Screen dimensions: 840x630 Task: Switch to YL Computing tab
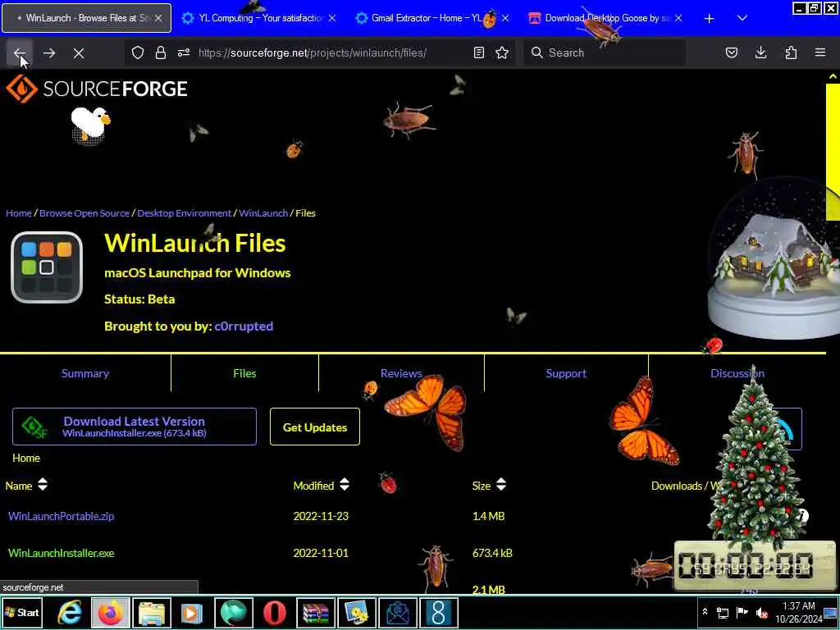[x=259, y=18]
